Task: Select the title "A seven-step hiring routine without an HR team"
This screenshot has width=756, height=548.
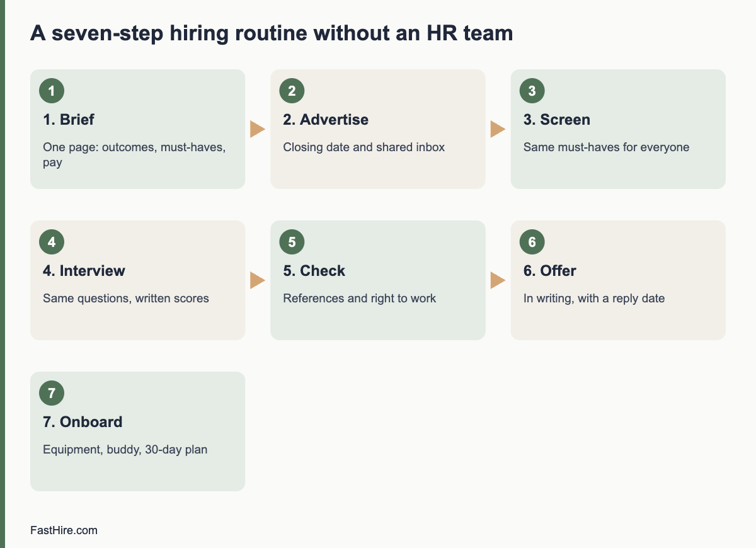Action: (272, 33)
